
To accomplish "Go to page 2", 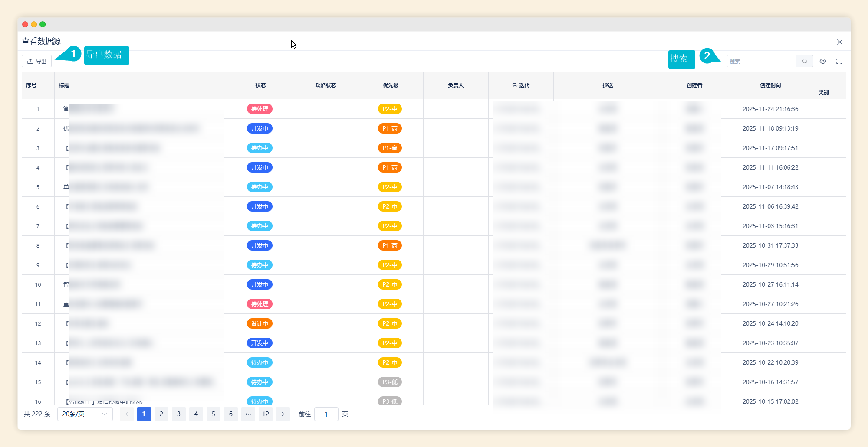I will [x=161, y=414].
